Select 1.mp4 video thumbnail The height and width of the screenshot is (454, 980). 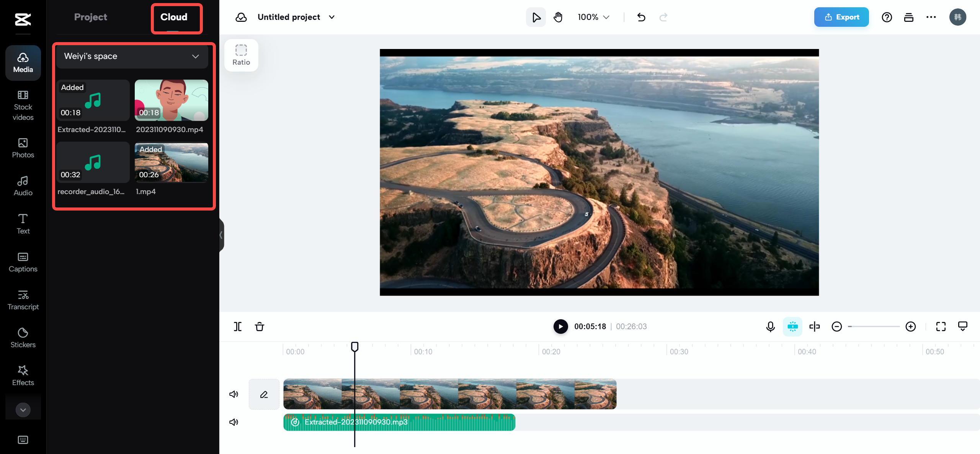pos(171,162)
